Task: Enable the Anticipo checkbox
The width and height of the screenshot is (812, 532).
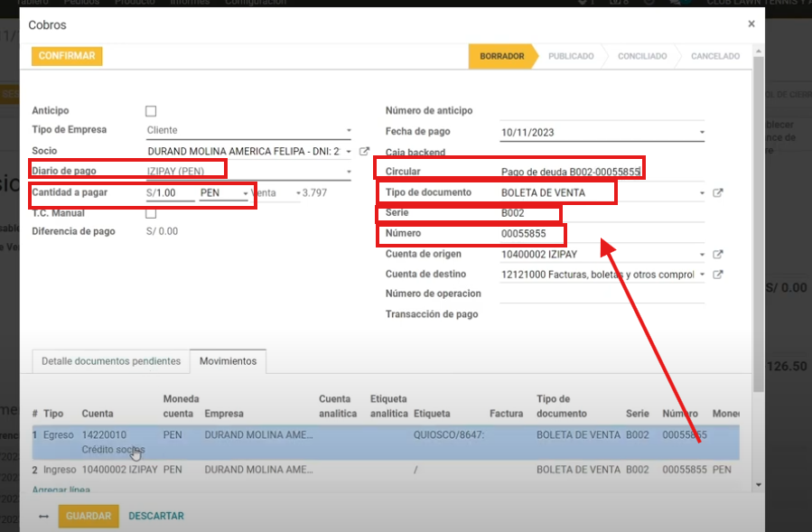Action: click(x=151, y=111)
